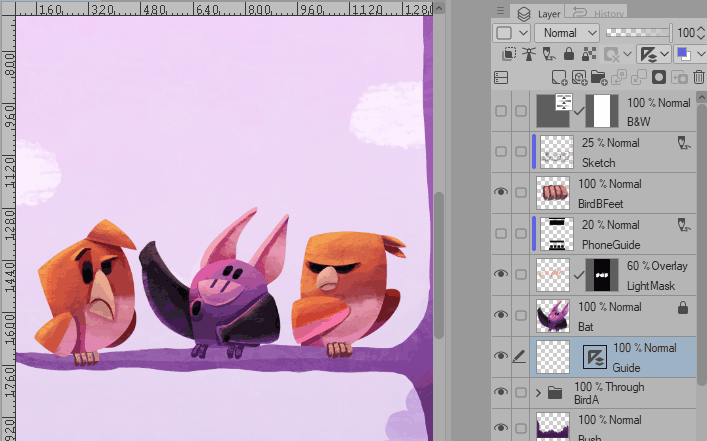Click the Create Layer Mask icon
Screen dimensions: 707x441
point(658,77)
